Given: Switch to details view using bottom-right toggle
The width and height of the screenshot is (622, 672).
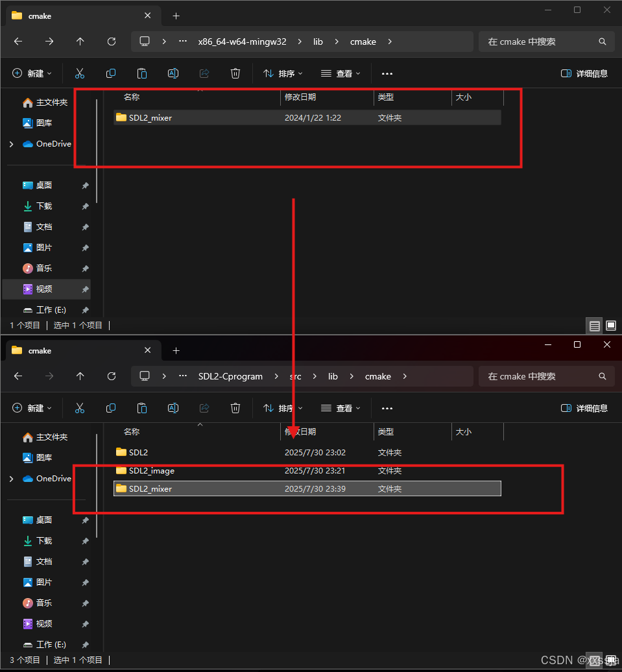Looking at the screenshot, I should pyautogui.click(x=594, y=325).
